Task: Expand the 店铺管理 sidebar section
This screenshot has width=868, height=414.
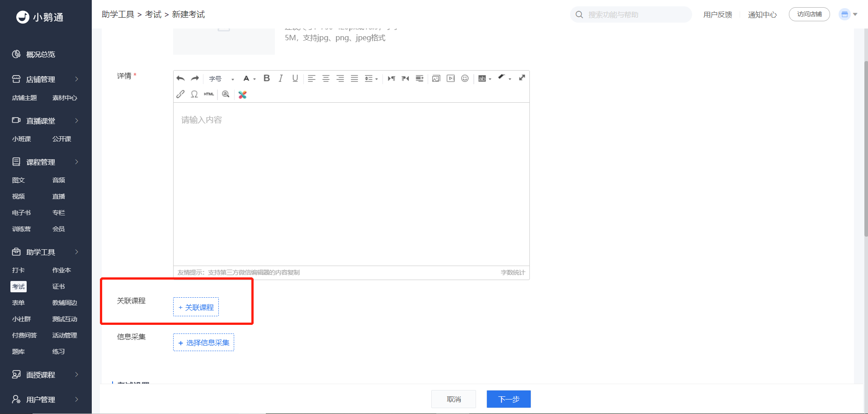Action: pos(46,79)
